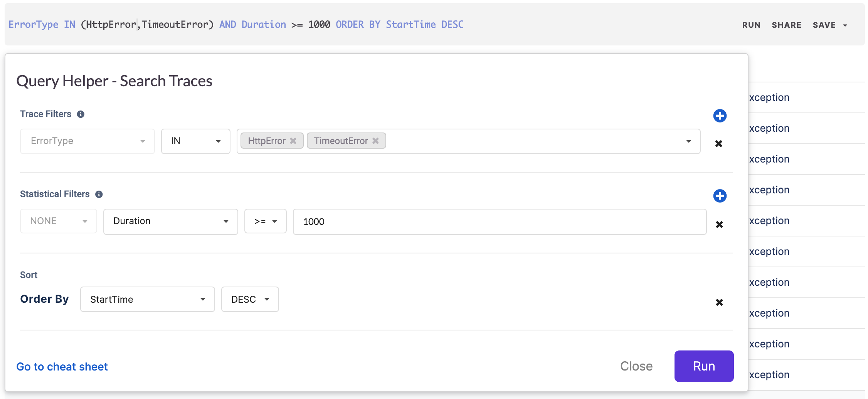
Task: Open the StartTime order-by dropdown
Action: pyautogui.click(x=147, y=299)
